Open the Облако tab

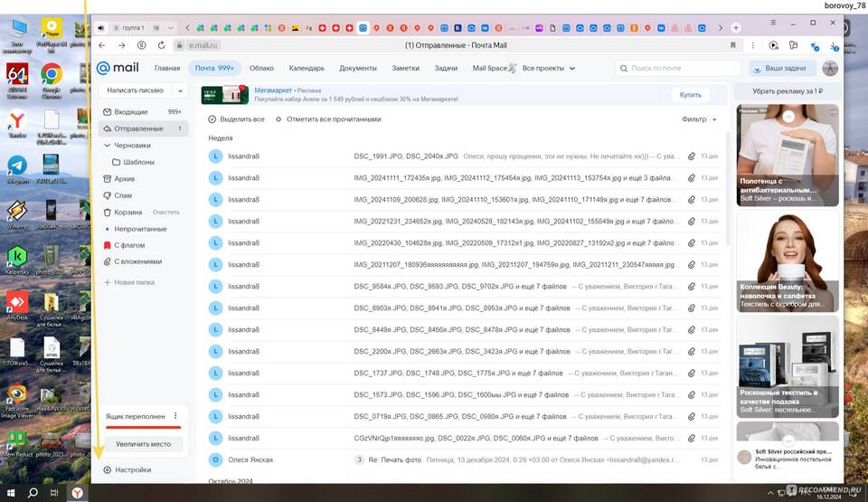coord(261,68)
